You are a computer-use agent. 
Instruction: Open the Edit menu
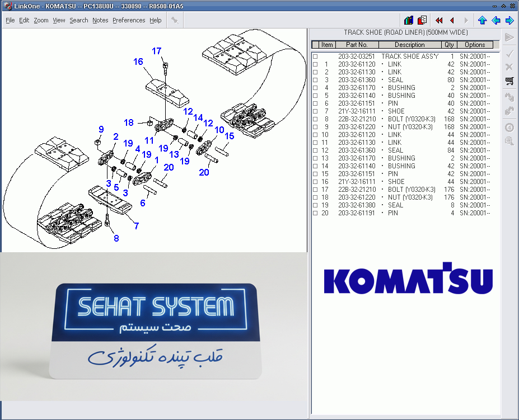24,20
